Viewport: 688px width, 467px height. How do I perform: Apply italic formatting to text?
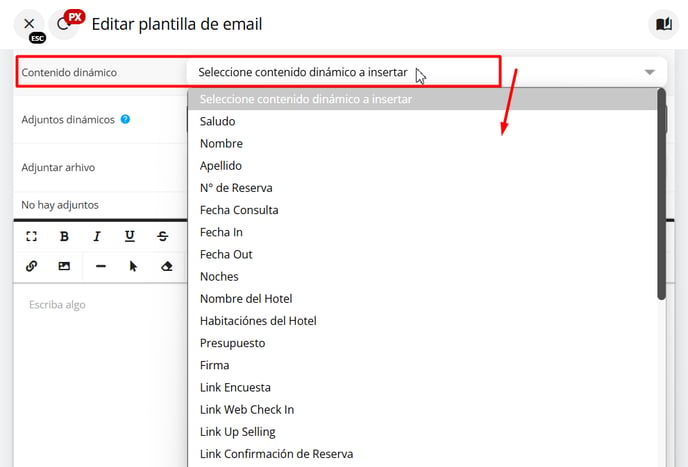pos(97,237)
